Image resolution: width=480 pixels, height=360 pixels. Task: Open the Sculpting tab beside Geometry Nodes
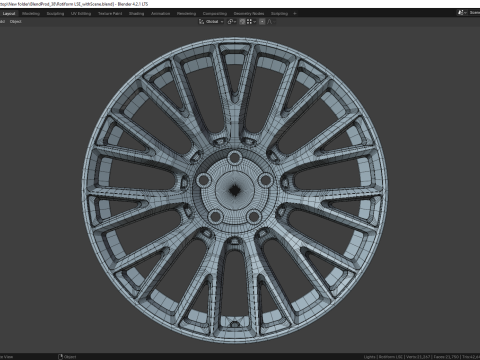279,14
